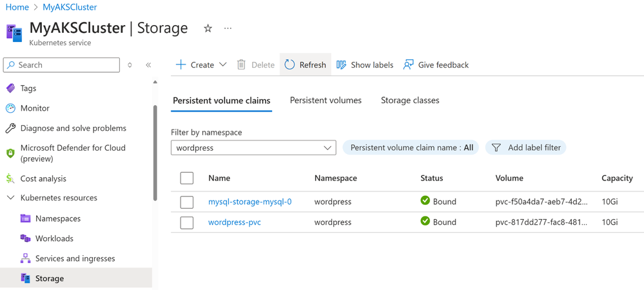Go to MyAKSCluster breadcrumb link
The height and width of the screenshot is (290, 644).
pyautogui.click(x=70, y=7)
